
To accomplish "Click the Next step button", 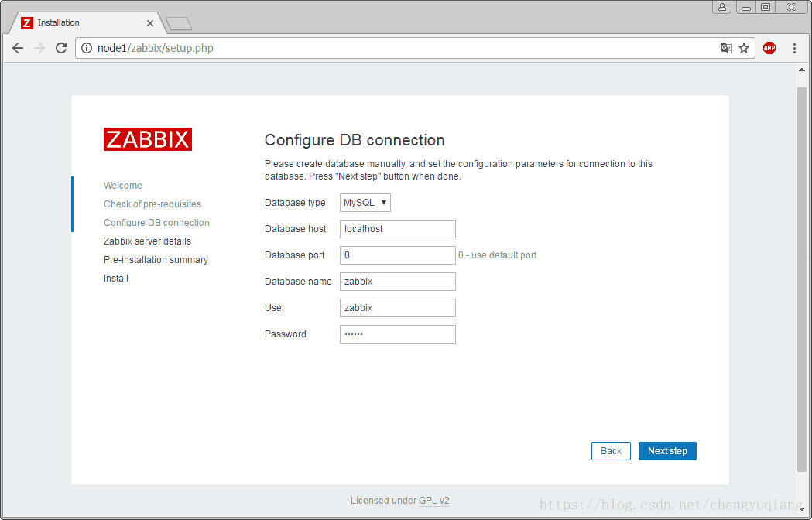I will (667, 451).
